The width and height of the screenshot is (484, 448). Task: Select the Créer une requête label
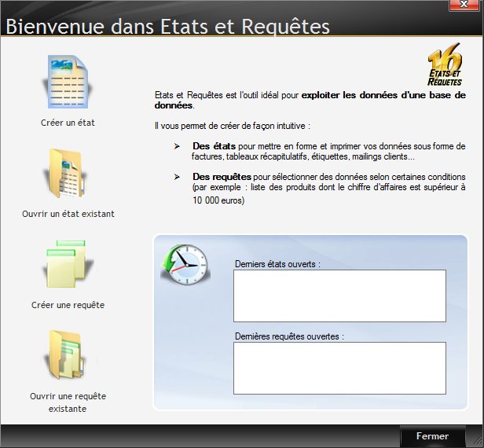[x=68, y=305]
